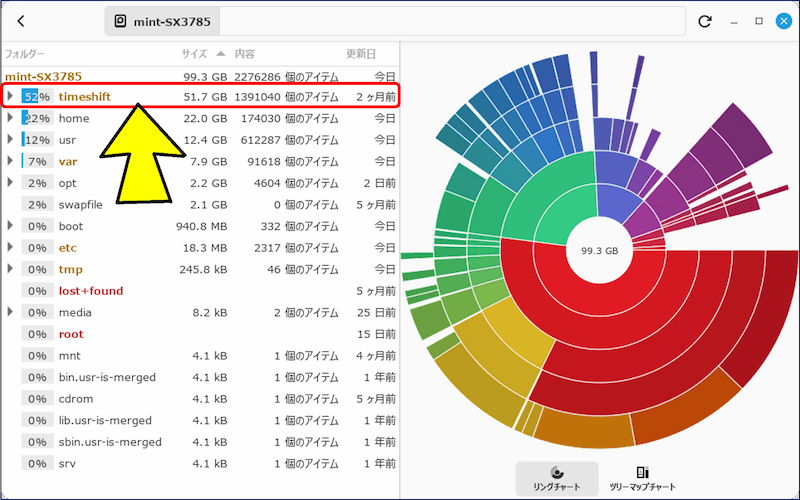Expand the usr folder row

pos(11,140)
